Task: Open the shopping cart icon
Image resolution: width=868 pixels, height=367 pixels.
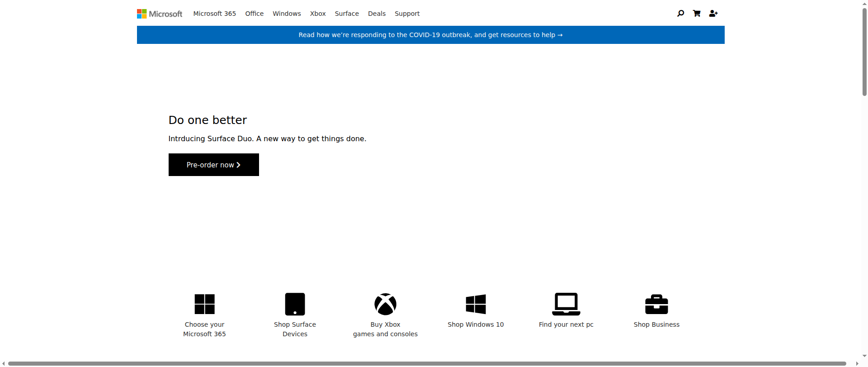Action: coord(697,14)
